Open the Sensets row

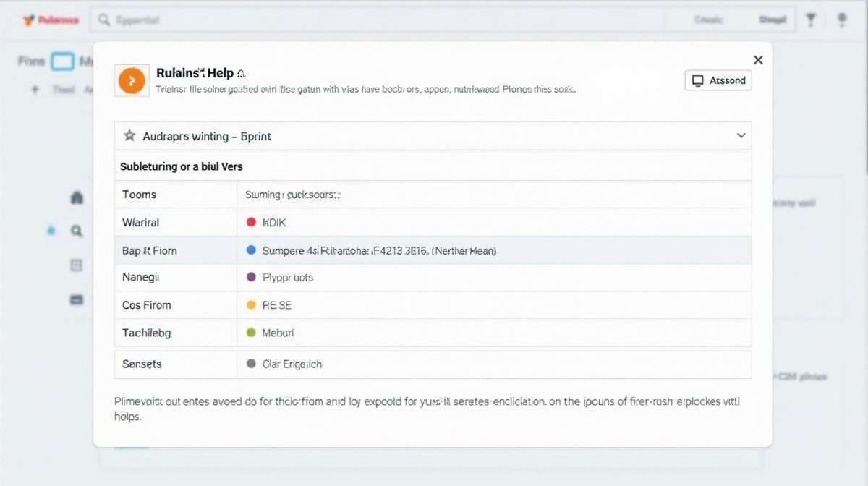433,364
